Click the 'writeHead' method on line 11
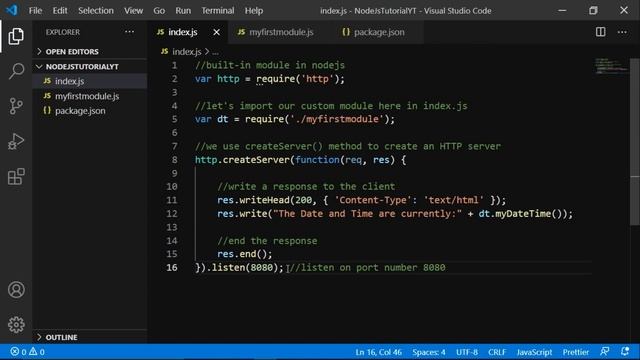Viewport: 640px width, 360px height. point(264,200)
